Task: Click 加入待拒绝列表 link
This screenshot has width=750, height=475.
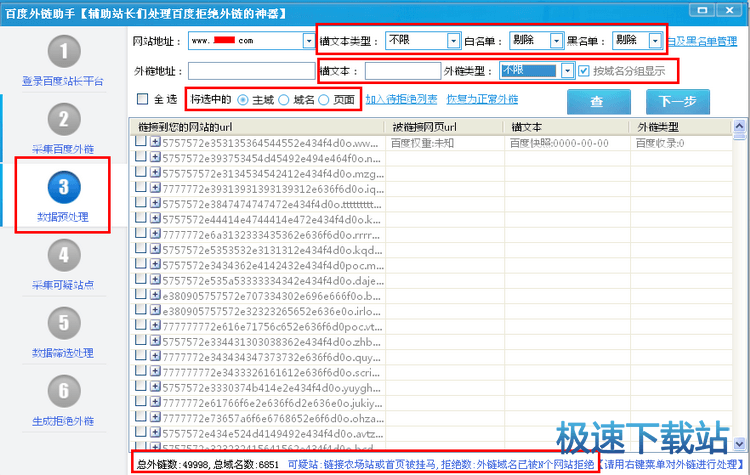Action: click(401, 99)
